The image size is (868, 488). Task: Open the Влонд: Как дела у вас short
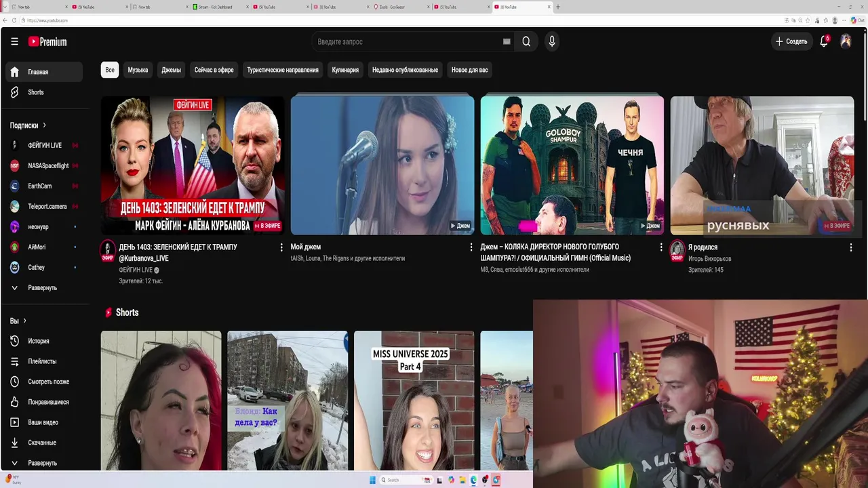point(288,401)
